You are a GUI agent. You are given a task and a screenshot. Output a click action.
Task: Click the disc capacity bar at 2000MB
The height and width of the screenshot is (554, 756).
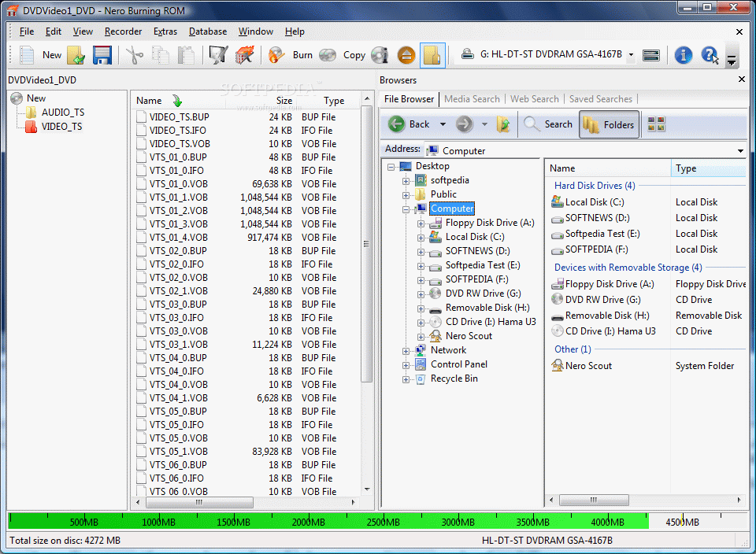point(309,521)
